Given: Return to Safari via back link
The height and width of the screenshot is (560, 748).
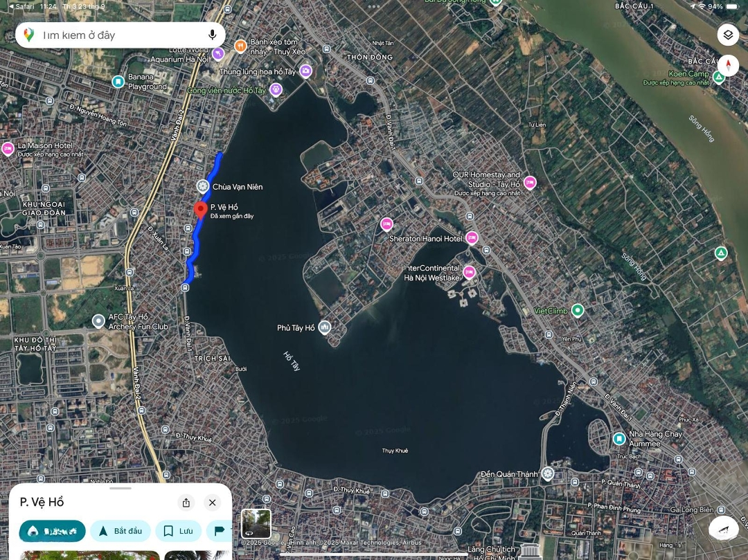Looking at the screenshot, I should (x=19, y=6).
